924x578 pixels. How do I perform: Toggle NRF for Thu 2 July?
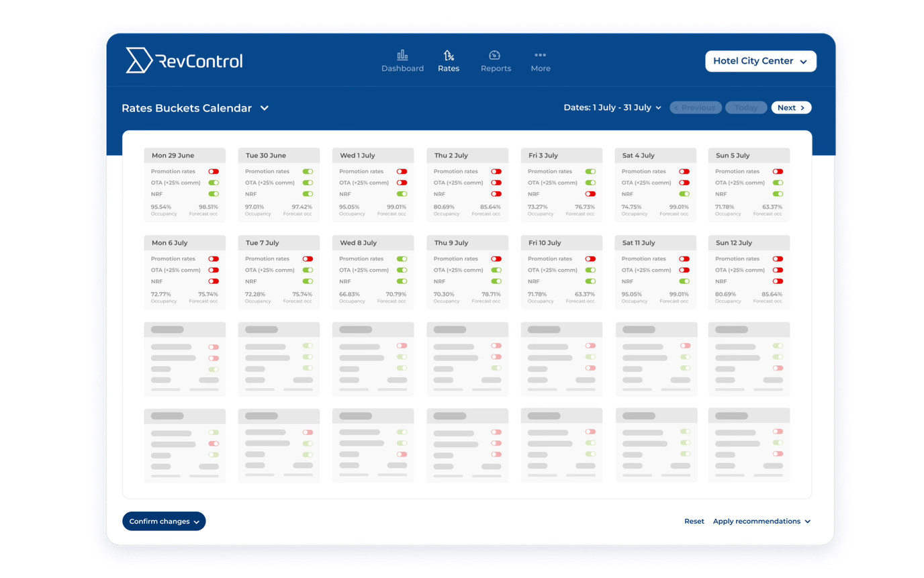click(496, 194)
